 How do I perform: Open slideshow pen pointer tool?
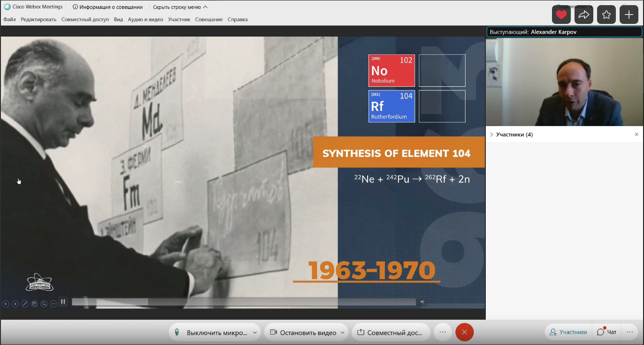(25, 304)
